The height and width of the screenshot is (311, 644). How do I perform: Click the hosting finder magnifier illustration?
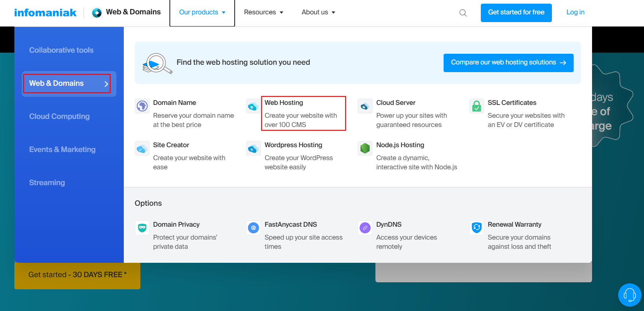(x=157, y=63)
